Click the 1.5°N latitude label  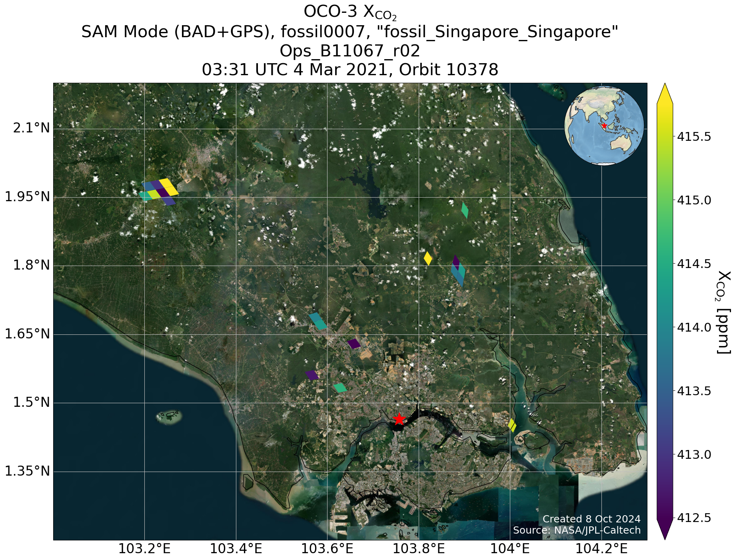pos(32,403)
